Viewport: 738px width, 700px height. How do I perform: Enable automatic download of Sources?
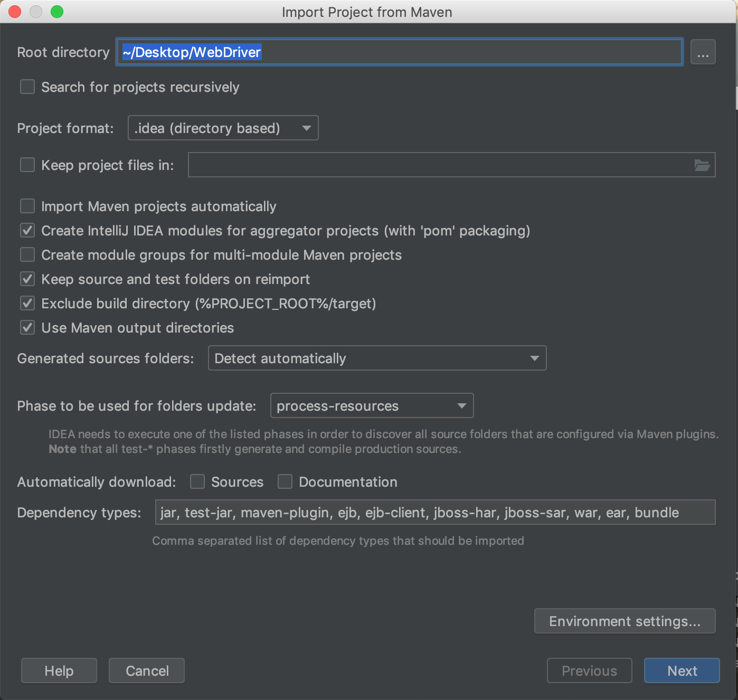(x=197, y=481)
